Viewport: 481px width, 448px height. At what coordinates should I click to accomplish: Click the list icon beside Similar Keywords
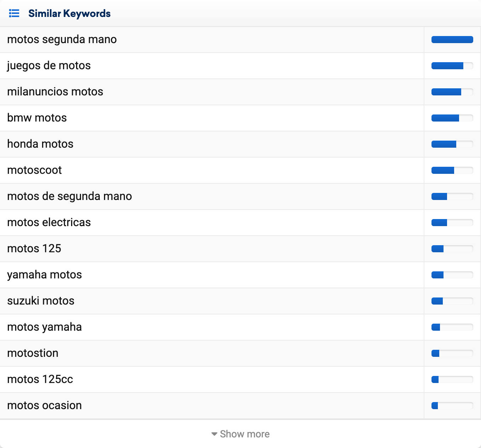(x=14, y=13)
